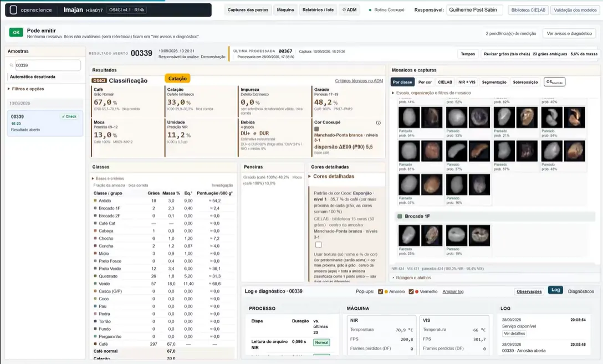This screenshot has width=603, height=364.
Task: Click the openscience logo icon
Action: 13,10
